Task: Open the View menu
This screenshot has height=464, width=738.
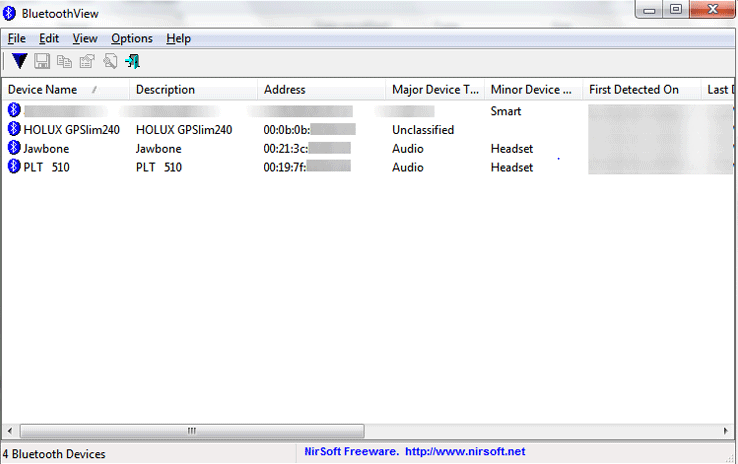Action: point(85,38)
